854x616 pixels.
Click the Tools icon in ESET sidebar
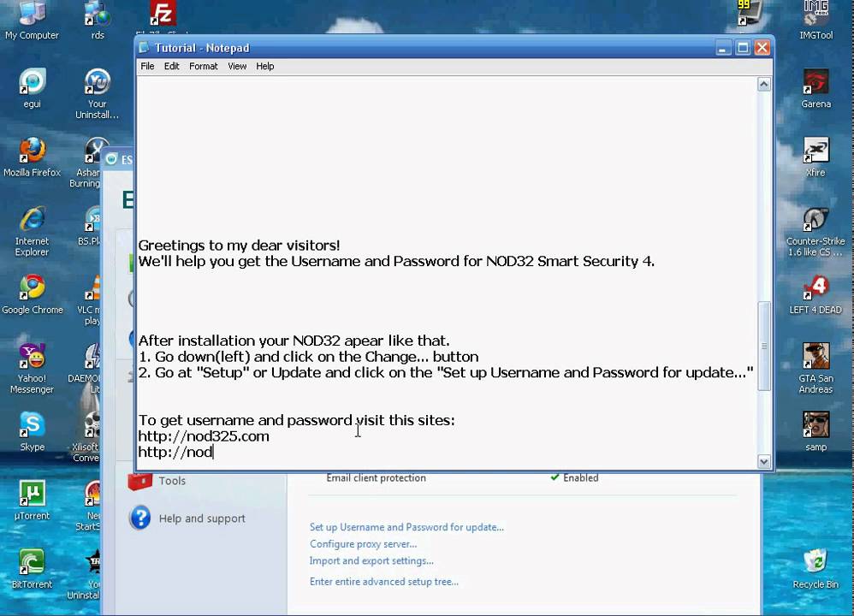(140, 480)
